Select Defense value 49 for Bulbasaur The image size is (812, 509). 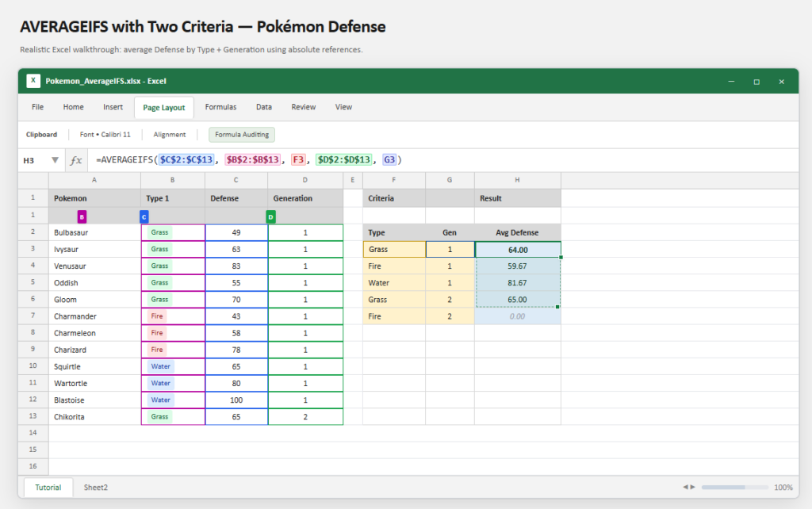(236, 232)
